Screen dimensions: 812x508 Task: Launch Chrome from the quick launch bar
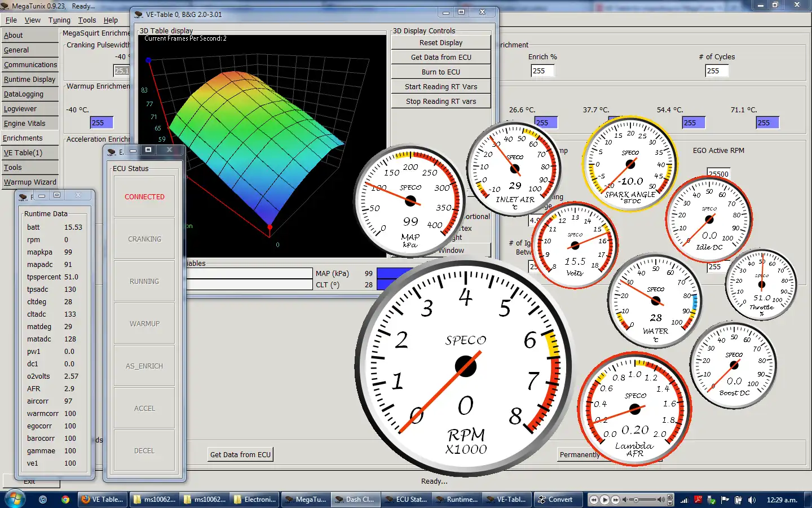pos(65,500)
